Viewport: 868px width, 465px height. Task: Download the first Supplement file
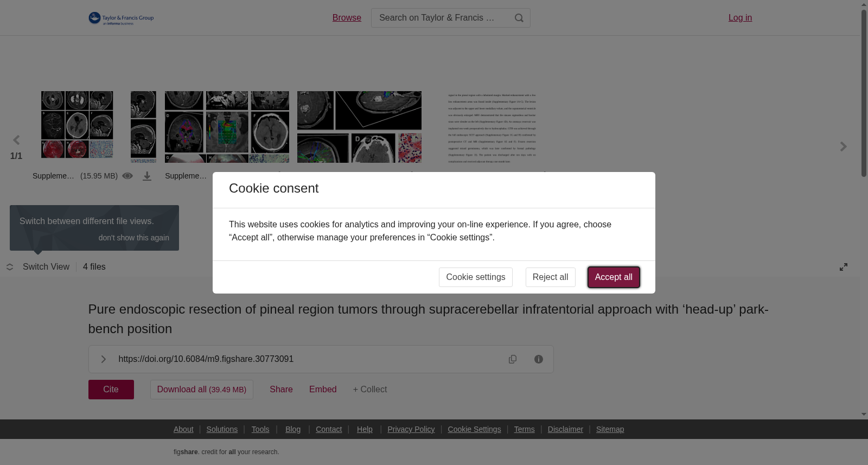(x=147, y=176)
